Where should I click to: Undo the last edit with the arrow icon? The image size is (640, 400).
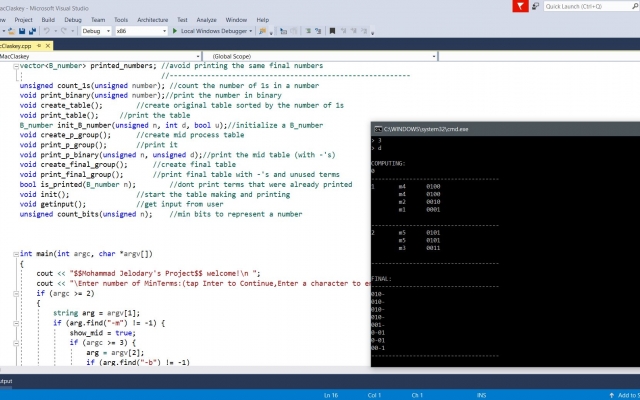47,31
